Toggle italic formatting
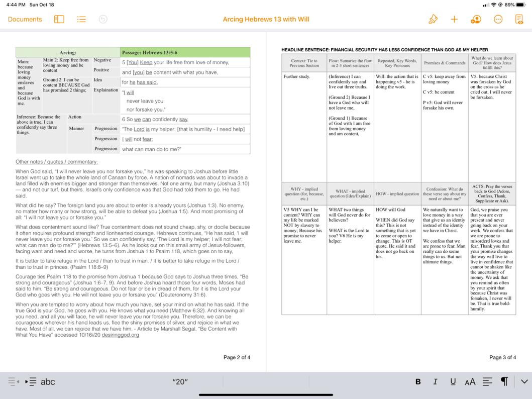Screen dimensions: 532x399 click(435, 381)
